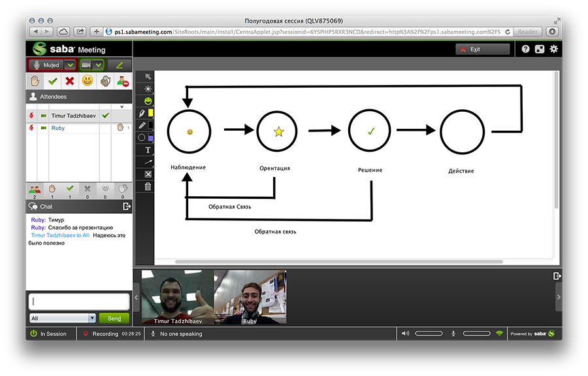Click the Recording status indicator

point(112,333)
